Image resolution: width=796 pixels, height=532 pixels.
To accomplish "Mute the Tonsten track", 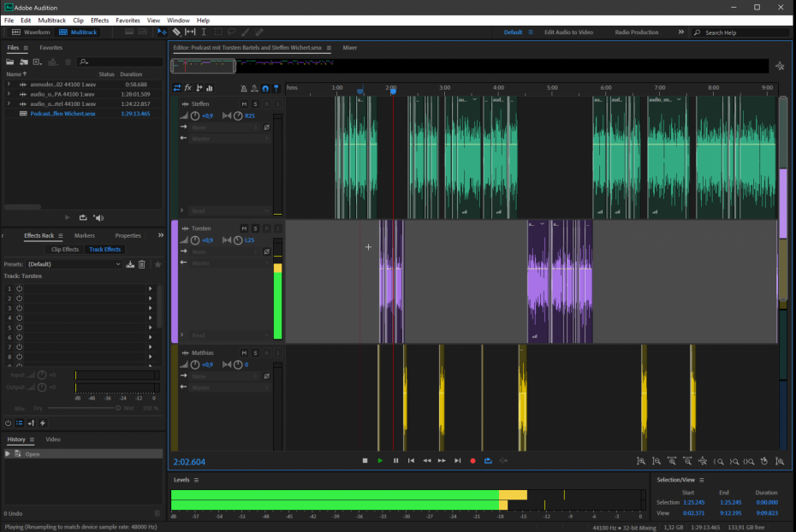I will pyautogui.click(x=244, y=228).
